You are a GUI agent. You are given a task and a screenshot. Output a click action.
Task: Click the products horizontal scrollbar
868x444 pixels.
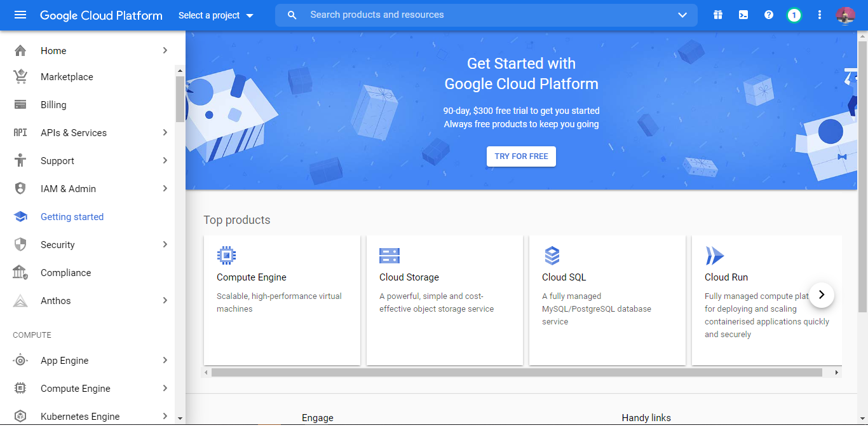517,372
